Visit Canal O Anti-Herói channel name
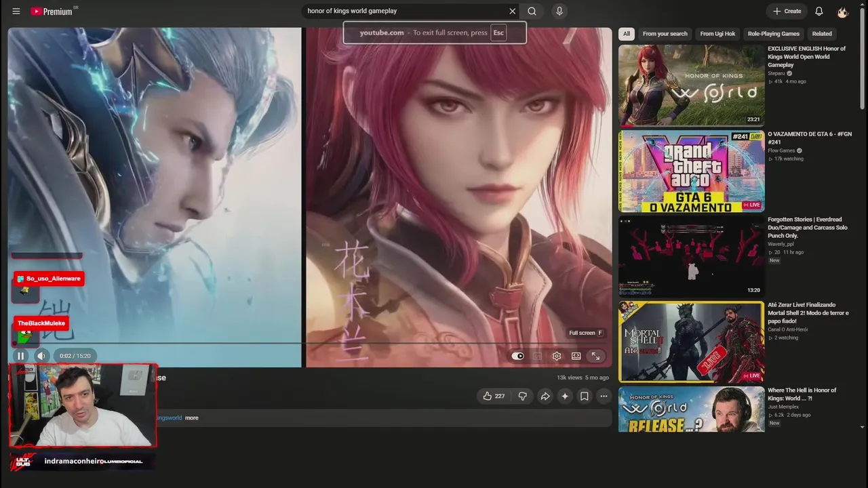The width and height of the screenshot is (868, 488). [787, 329]
